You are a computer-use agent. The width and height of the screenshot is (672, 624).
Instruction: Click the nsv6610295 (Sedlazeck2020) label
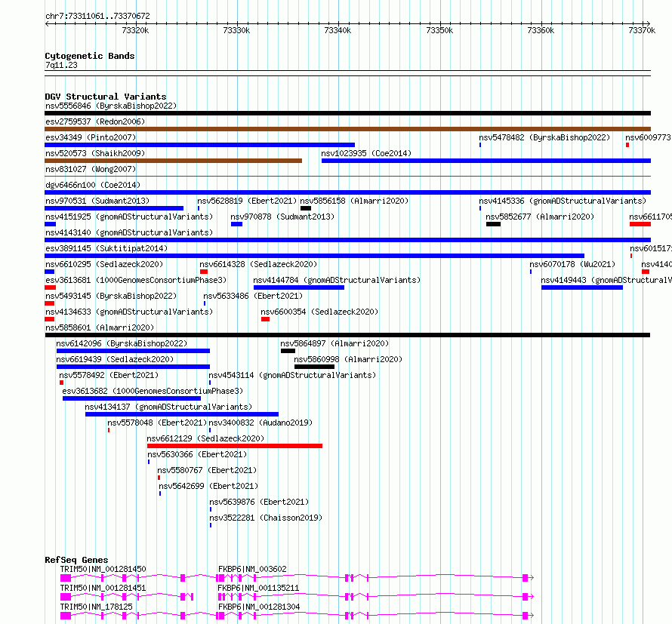click(104, 264)
